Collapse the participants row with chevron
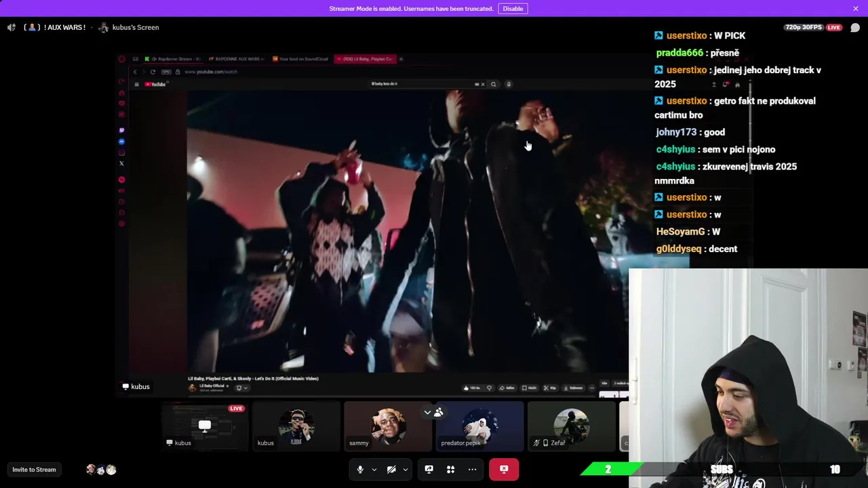868x488 pixels. pyautogui.click(x=427, y=412)
